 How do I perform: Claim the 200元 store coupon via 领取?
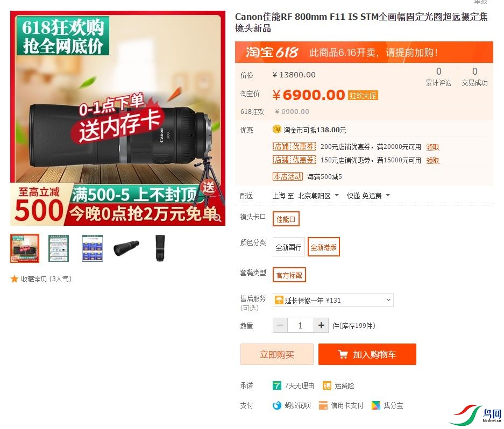click(432, 147)
